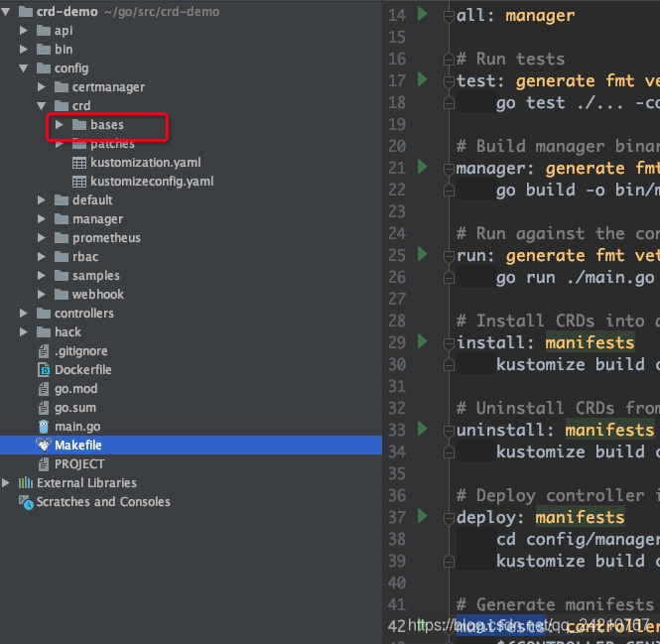
Task: Click the External Libraries bars icon
Action: 26,483
